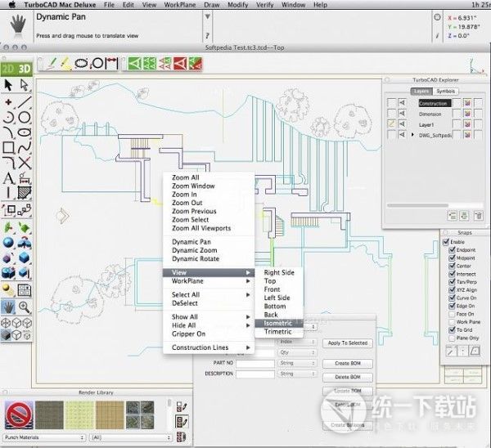491x448 pixels.
Task: Open the String dropdown beside DESCRIPTION
Action: (x=297, y=374)
